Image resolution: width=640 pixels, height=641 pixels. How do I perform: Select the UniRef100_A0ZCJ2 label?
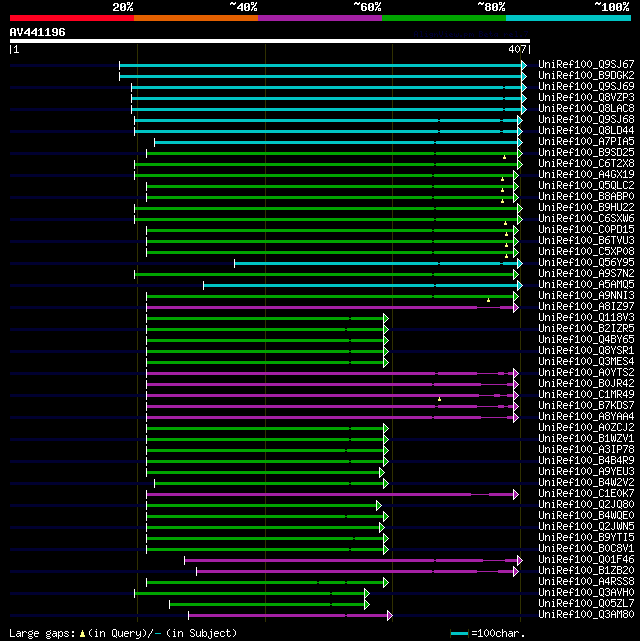(586, 428)
